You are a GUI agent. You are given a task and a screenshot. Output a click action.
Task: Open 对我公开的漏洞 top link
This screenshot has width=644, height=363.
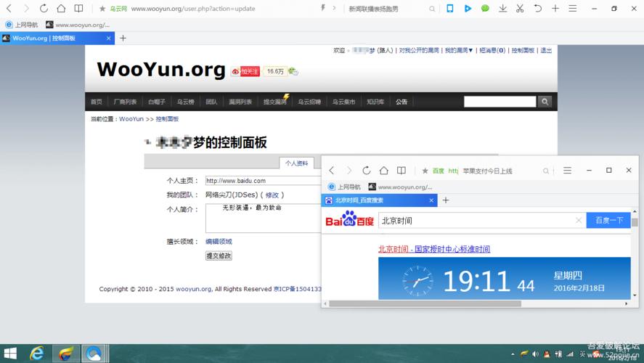click(419, 51)
